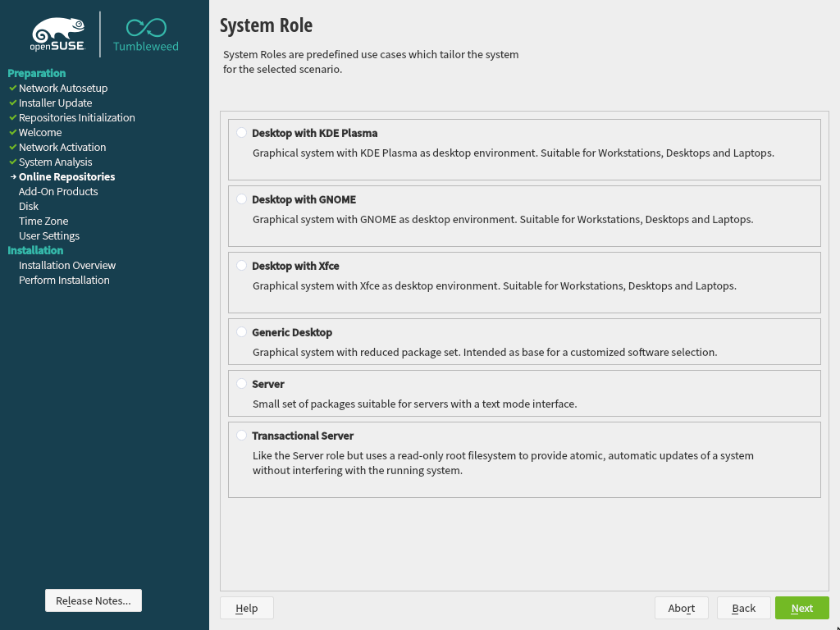
Task: Select the Desktop with KDE Plasma role
Action: [x=241, y=133]
